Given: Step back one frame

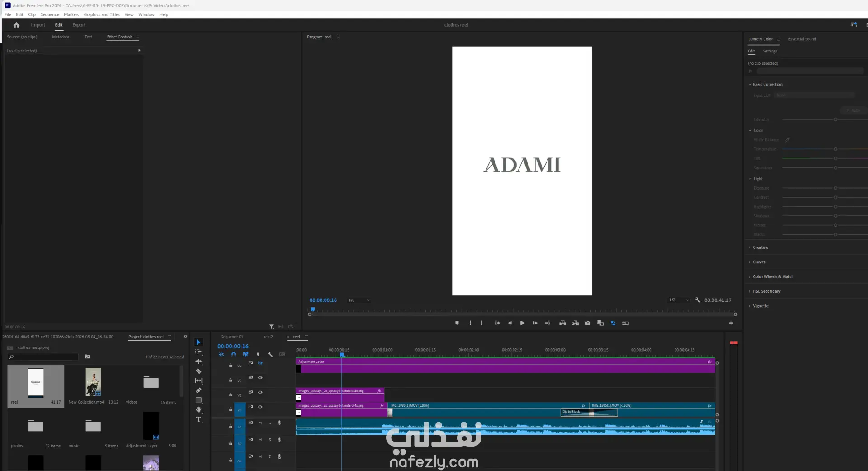Looking at the screenshot, I should coord(510,323).
